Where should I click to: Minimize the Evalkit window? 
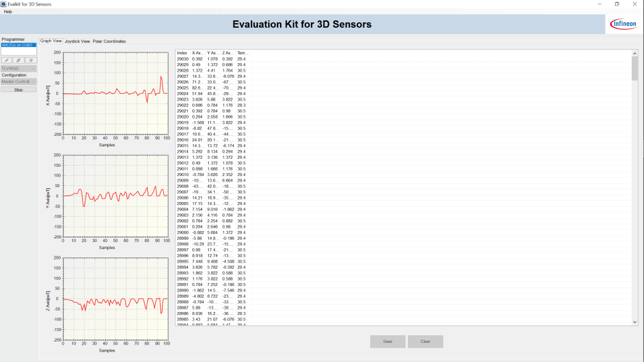tap(600, 4)
